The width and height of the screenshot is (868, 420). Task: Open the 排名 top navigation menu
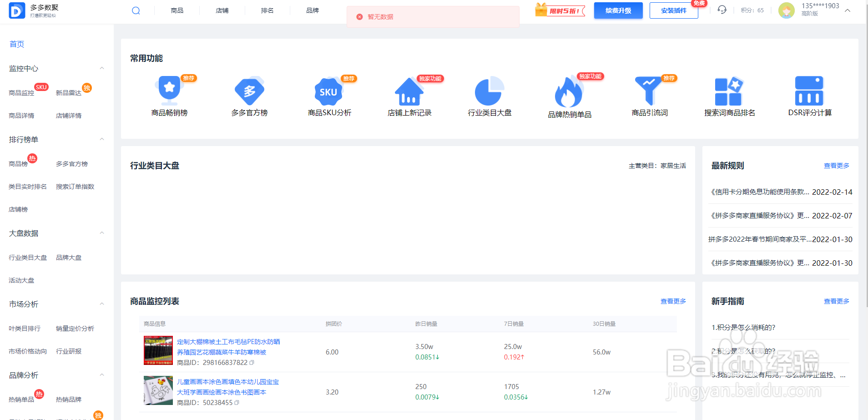click(267, 10)
